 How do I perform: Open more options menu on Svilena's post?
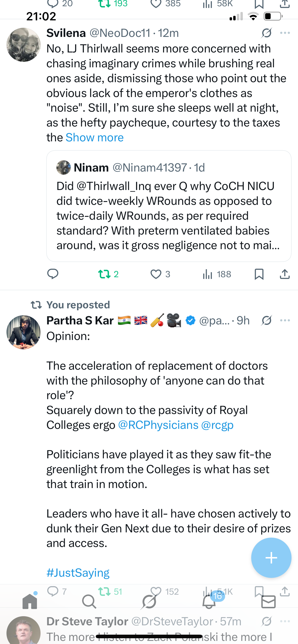click(x=285, y=33)
